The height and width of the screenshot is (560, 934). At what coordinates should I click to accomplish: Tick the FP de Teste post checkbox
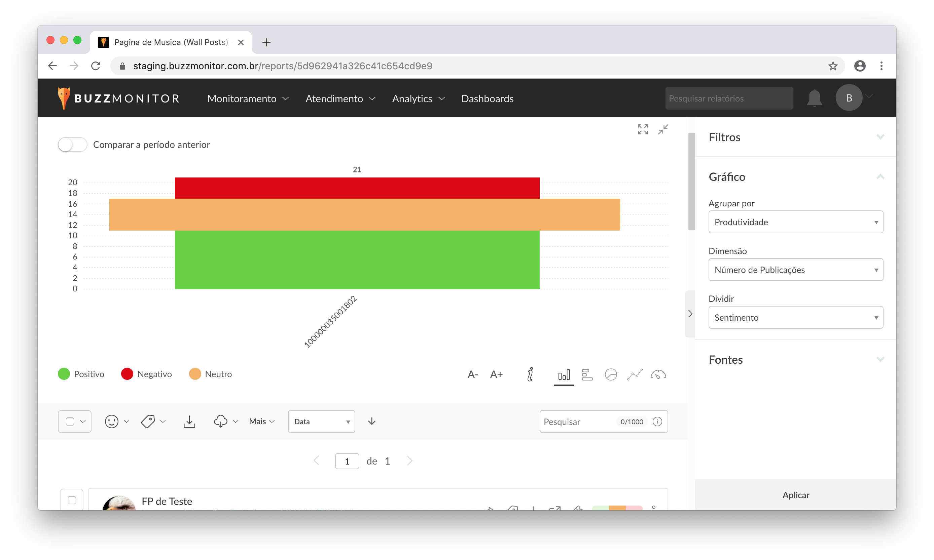point(72,500)
